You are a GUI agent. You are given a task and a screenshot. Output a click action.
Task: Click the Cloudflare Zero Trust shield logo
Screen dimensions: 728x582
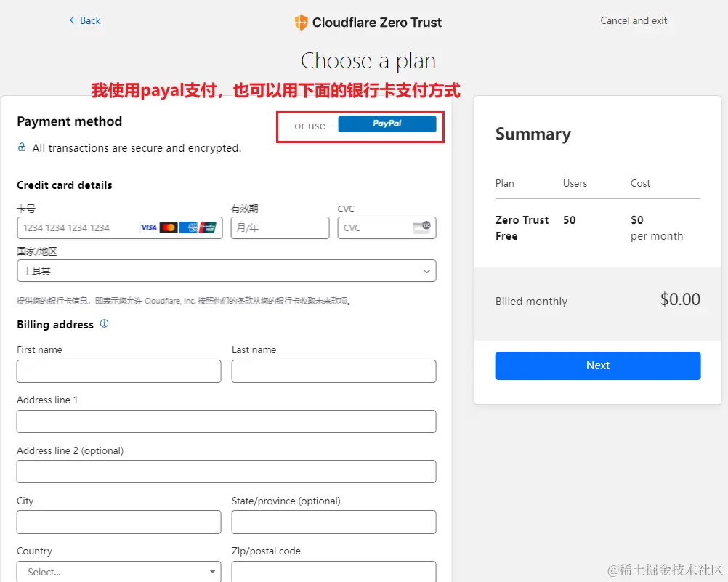pos(301,22)
